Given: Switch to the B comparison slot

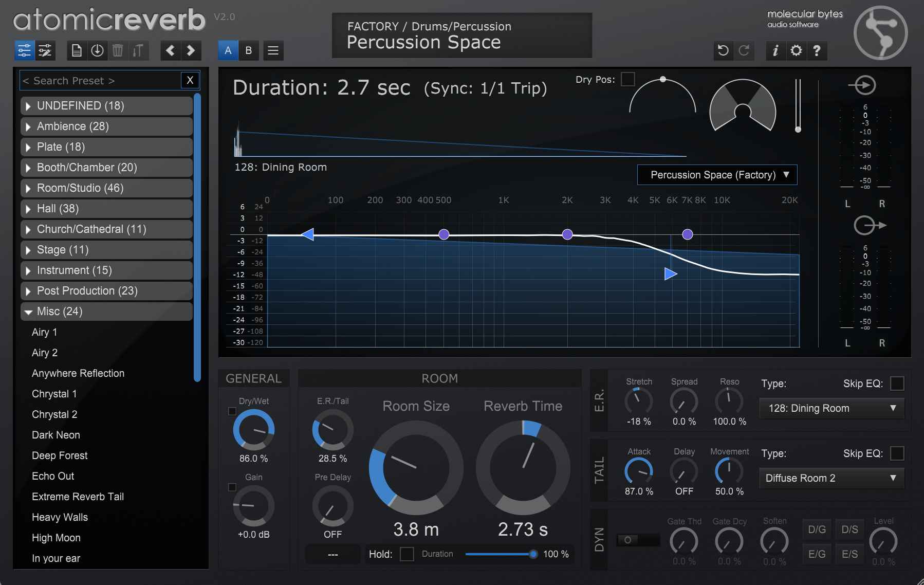Looking at the screenshot, I should coord(249,50).
